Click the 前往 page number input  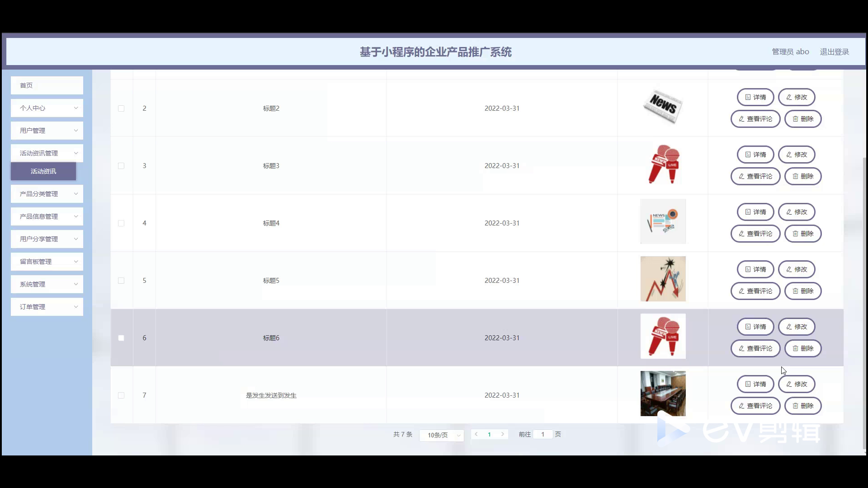click(542, 434)
